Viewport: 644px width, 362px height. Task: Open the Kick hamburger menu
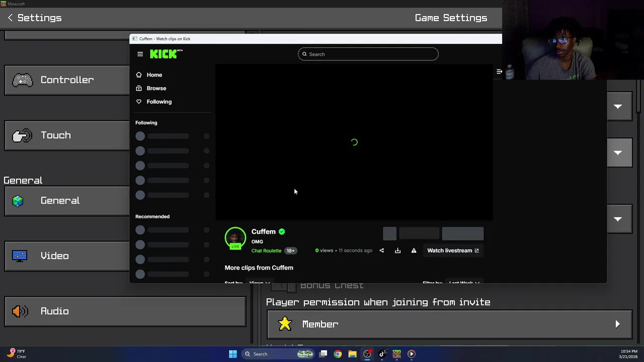(140, 54)
